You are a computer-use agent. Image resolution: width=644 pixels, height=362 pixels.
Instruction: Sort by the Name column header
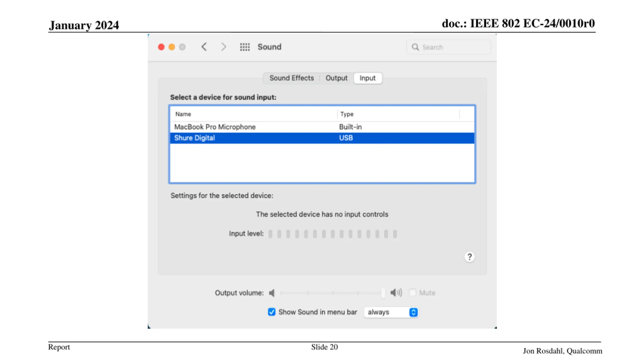coord(254,114)
